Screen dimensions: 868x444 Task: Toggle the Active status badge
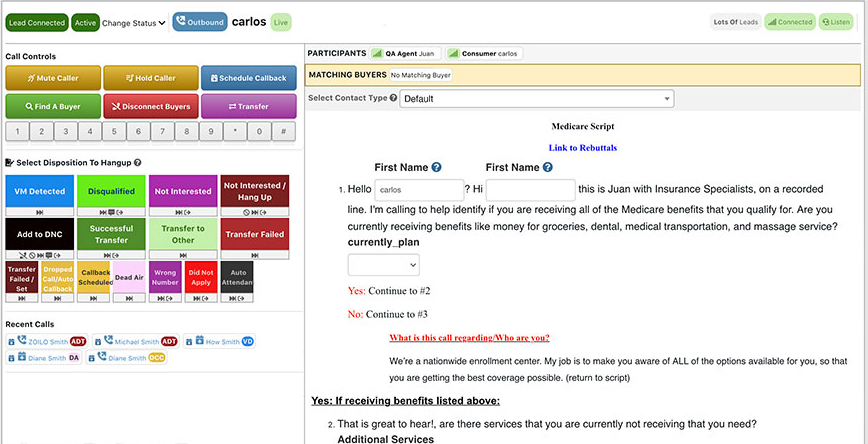click(85, 23)
